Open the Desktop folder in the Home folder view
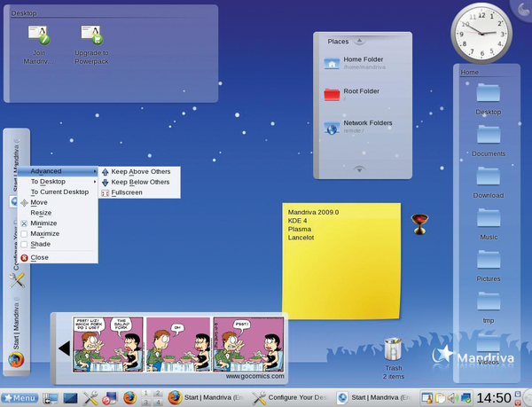Image resolution: width=532 pixels, height=407 pixels. click(489, 99)
